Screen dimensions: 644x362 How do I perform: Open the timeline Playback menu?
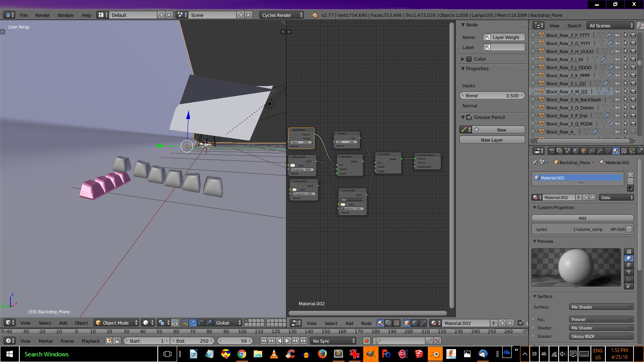[x=91, y=341]
